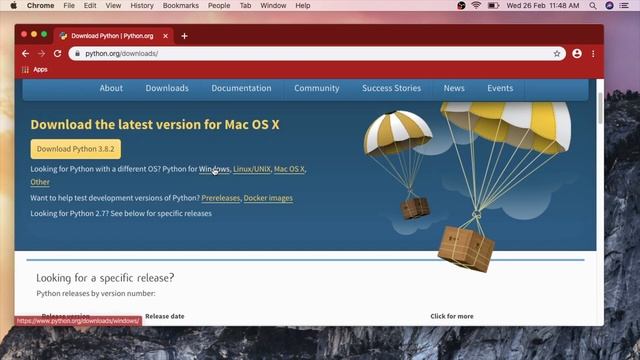Open the Help menu
Screen dimensions: 640x360
pos(303,5)
